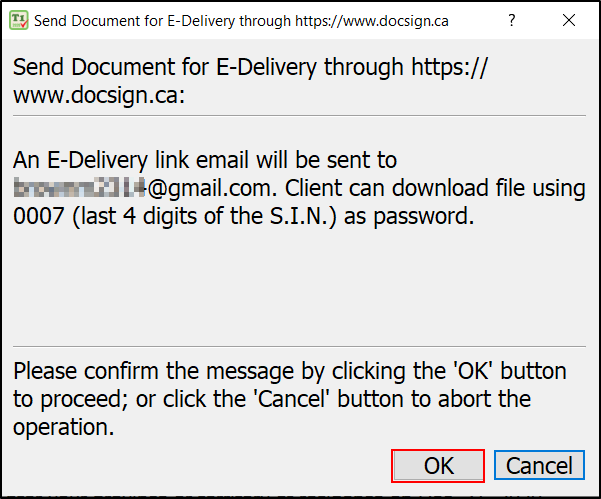601x499 pixels.
Task: Click the empty area of the message body
Action: click(x=299, y=287)
